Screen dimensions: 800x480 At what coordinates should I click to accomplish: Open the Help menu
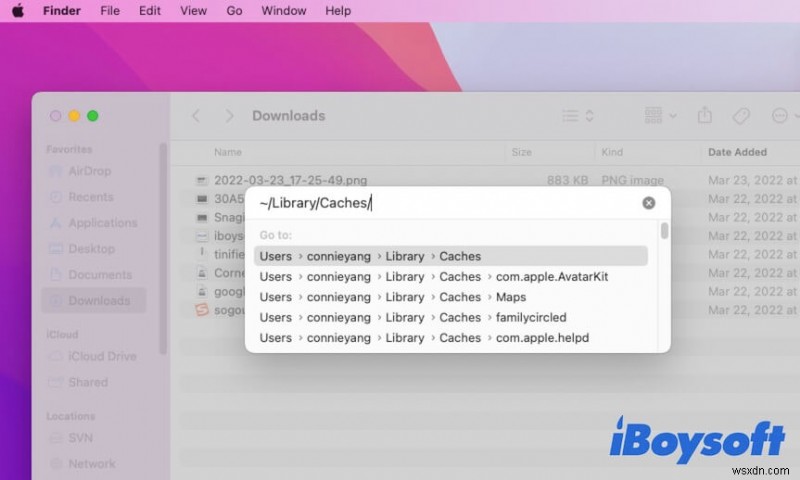coord(338,11)
